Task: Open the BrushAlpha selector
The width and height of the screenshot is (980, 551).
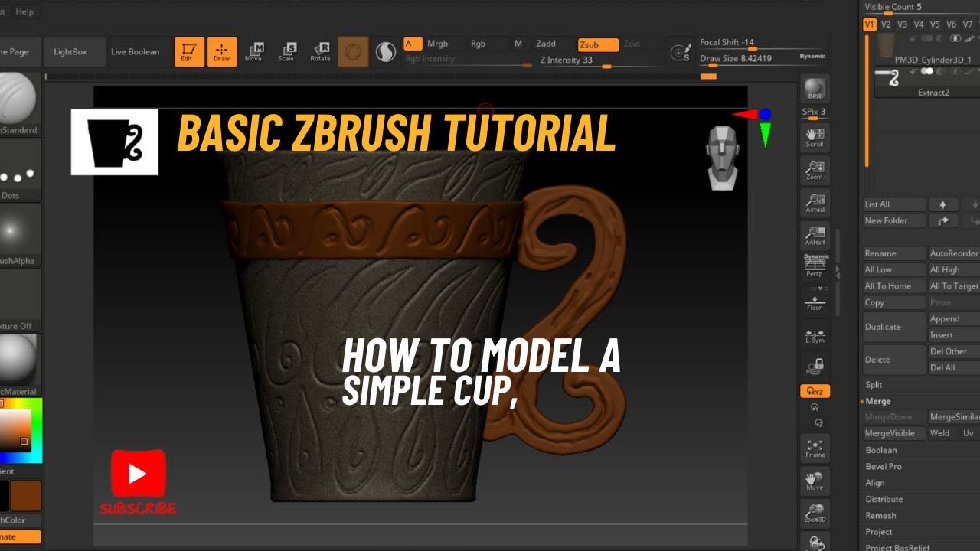Action: tap(17, 235)
